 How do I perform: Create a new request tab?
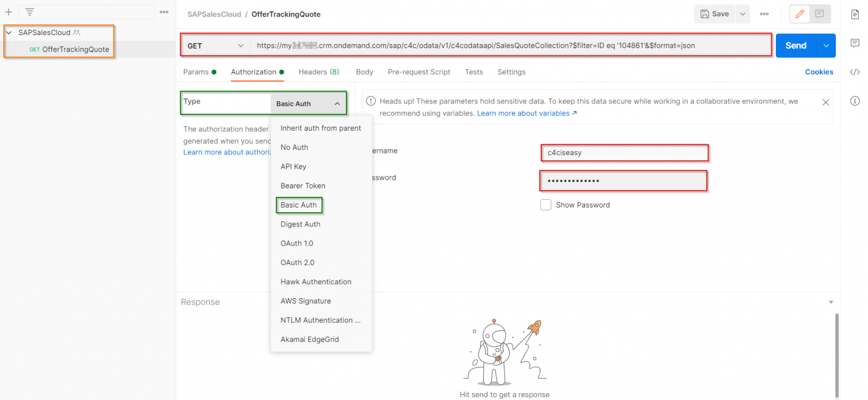click(x=8, y=11)
